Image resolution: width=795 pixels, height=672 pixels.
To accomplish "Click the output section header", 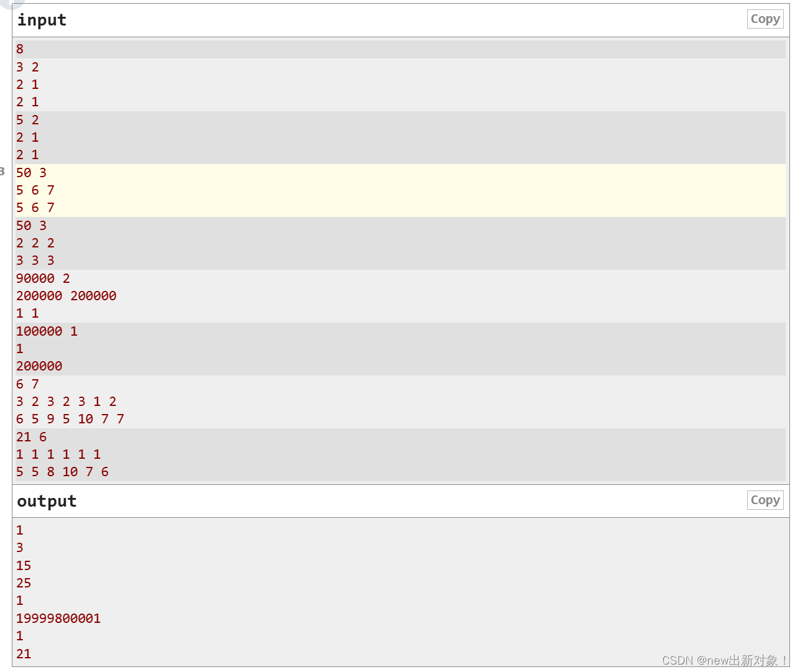I will [x=46, y=501].
